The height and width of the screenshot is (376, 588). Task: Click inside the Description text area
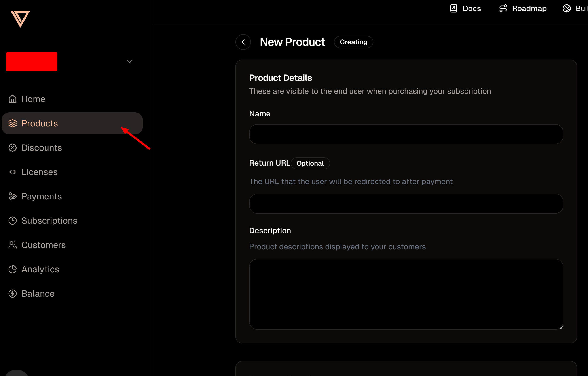(x=406, y=294)
